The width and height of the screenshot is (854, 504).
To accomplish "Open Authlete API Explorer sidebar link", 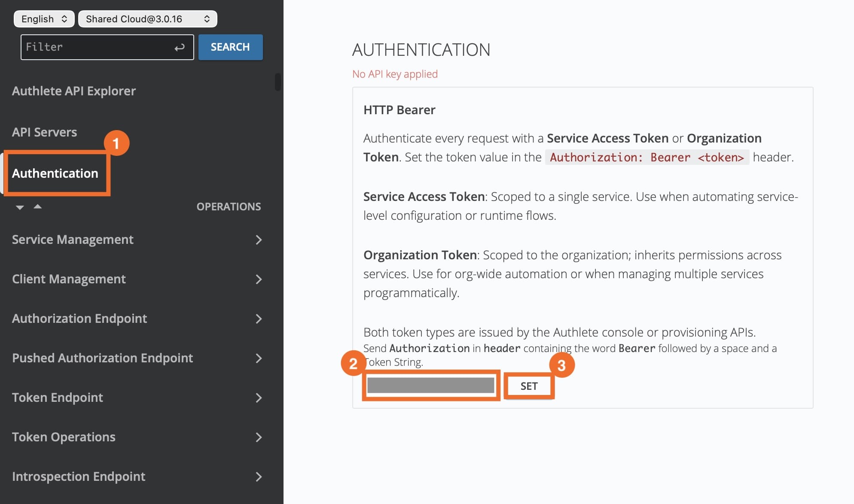I will pyautogui.click(x=74, y=91).
